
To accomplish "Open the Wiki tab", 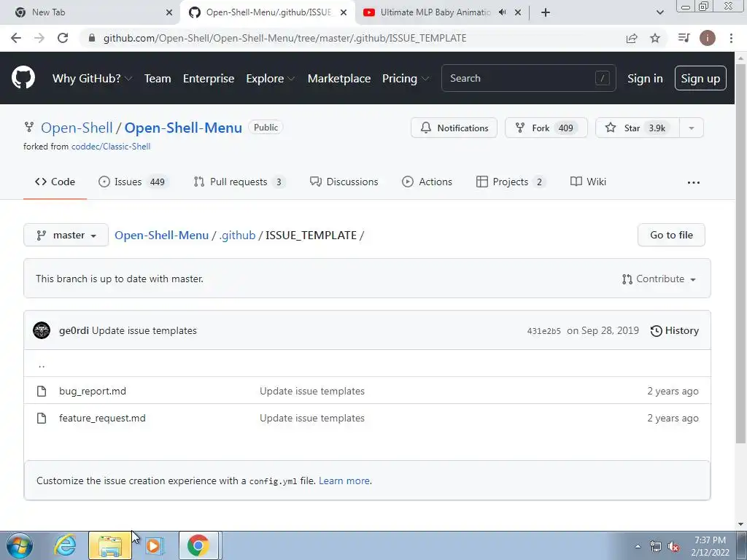I will tap(589, 182).
